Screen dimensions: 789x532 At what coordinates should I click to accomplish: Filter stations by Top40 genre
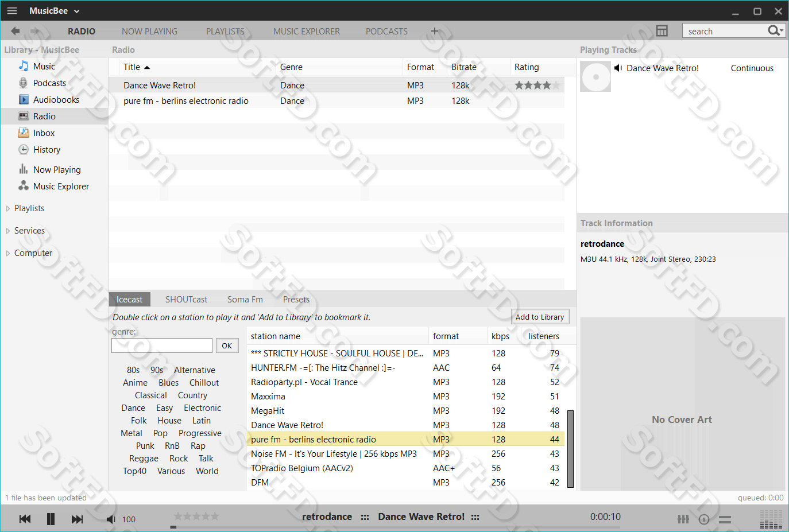tap(134, 471)
